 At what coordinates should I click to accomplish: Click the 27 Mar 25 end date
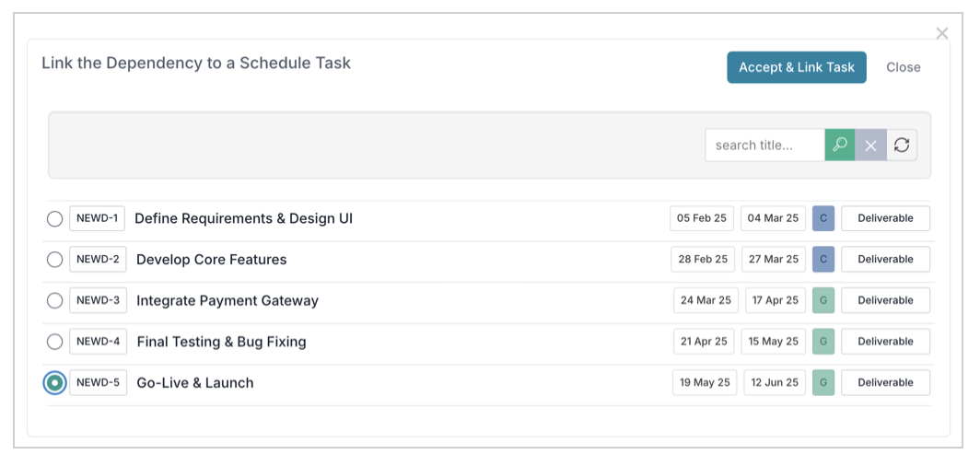click(774, 259)
